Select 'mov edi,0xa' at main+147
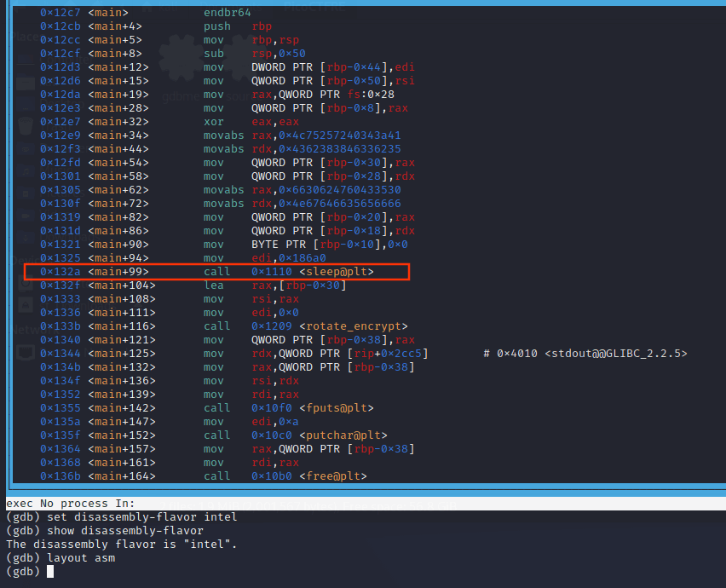The image size is (726, 588). point(170,422)
